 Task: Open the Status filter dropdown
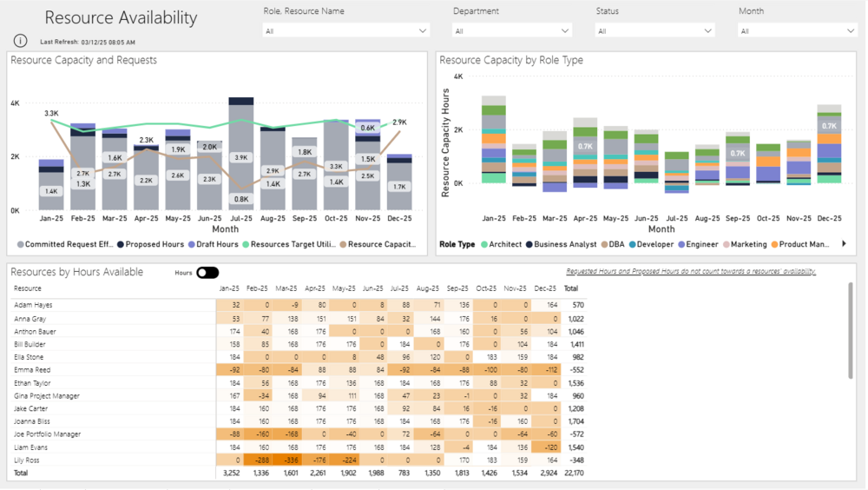coord(654,30)
